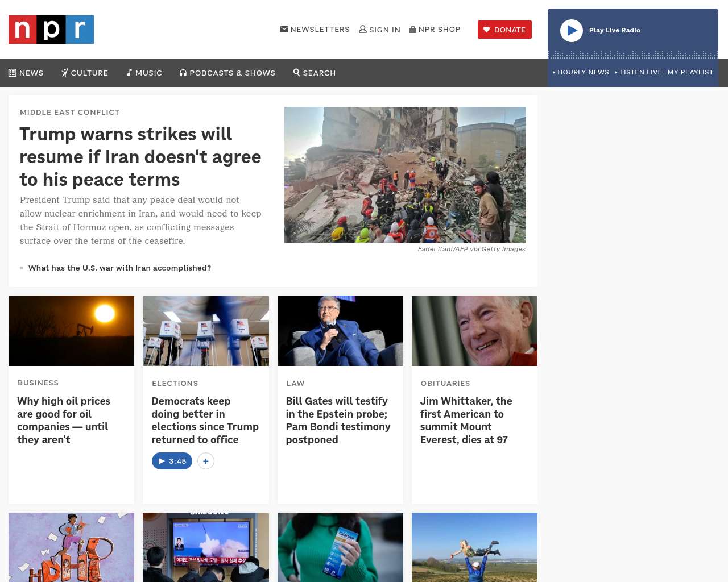The width and height of the screenshot is (728, 582).
Task: Click the Search magnifier icon
Action: 297,73
